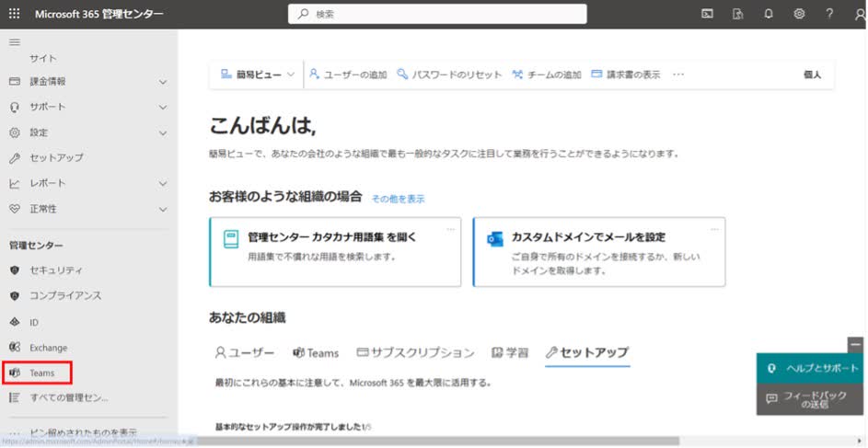Expand the レポート chevron
Viewport: 868px width, 448px height.
(x=163, y=184)
